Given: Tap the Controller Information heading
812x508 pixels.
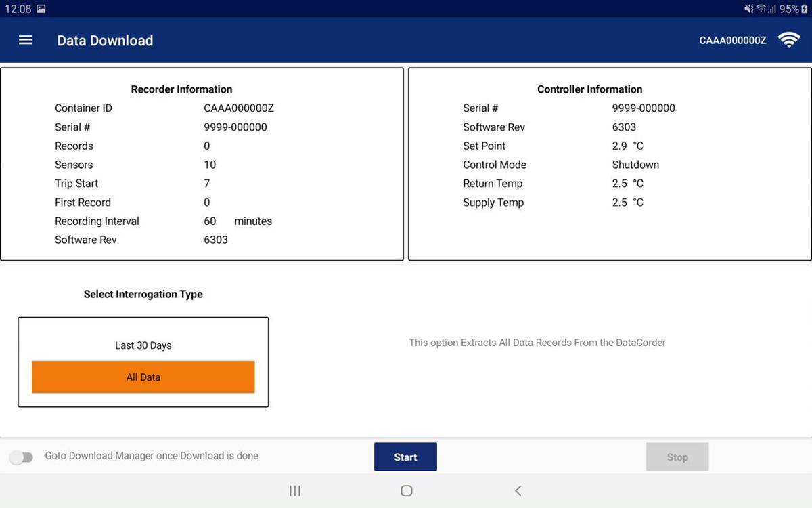Looking at the screenshot, I should 590,89.
